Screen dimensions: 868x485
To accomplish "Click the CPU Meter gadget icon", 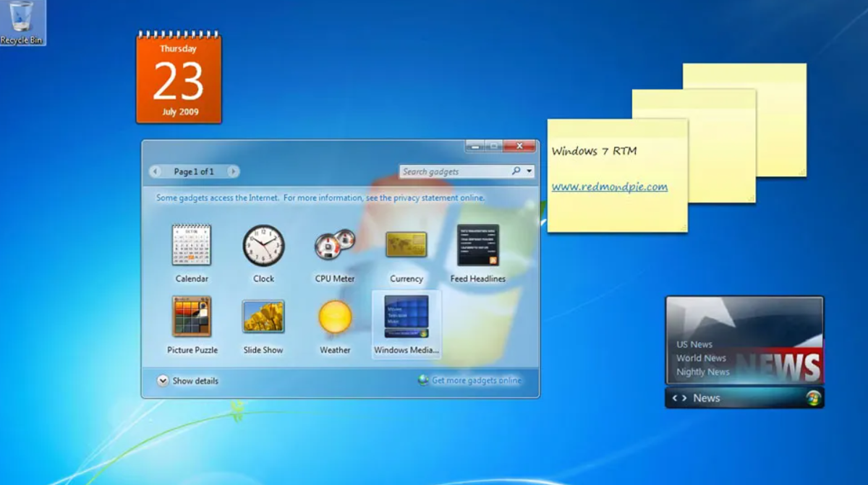I will pyautogui.click(x=334, y=246).
